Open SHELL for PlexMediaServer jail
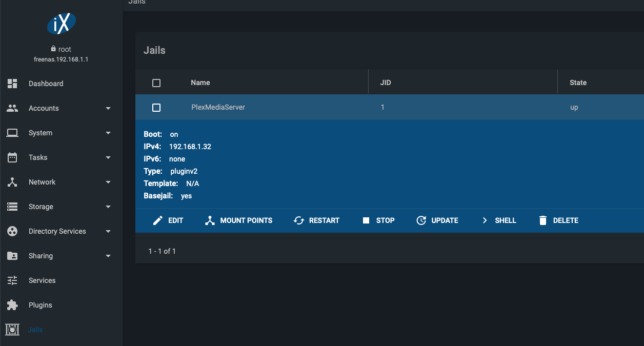This screenshot has height=346, width=644. point(499,220)
